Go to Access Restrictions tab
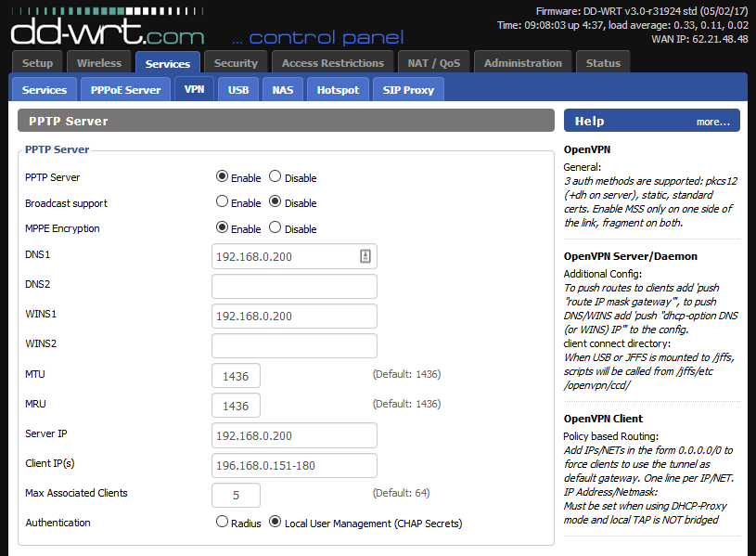This screenshot has width=756, height=556. click(333, 63)
